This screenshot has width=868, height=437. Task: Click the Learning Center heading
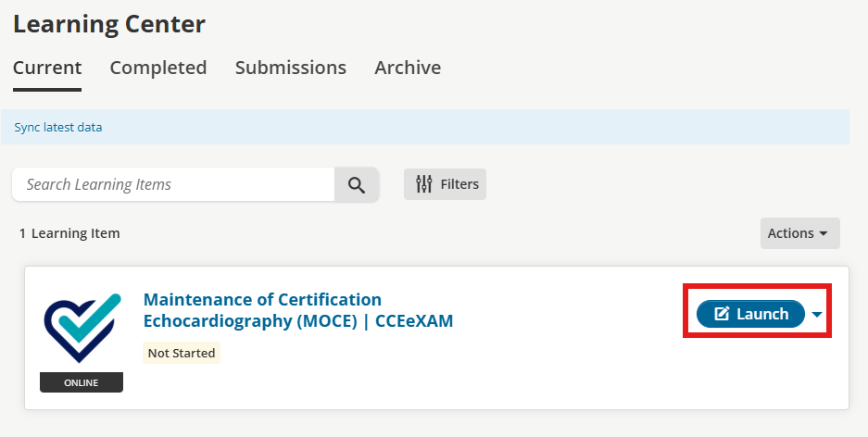109,24
